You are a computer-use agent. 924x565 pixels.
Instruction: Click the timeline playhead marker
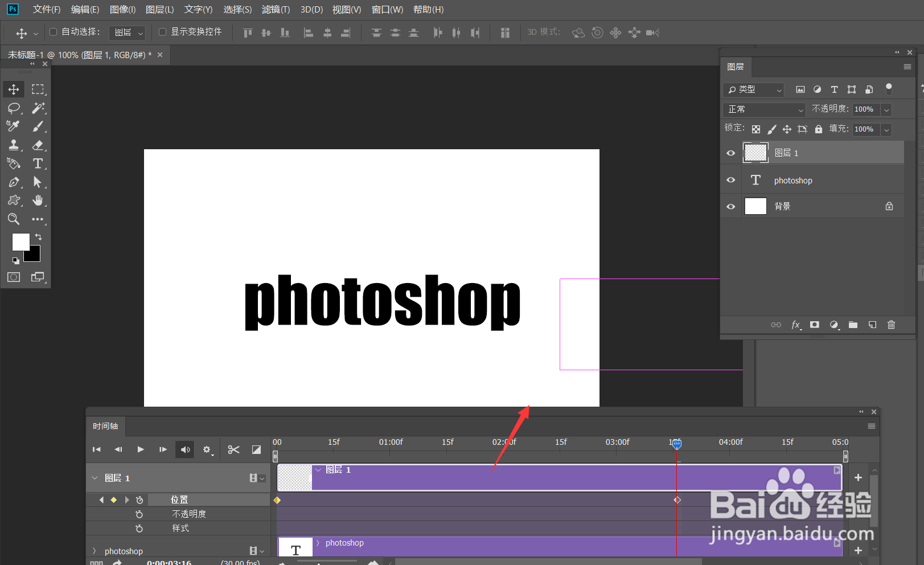(676, 444)
